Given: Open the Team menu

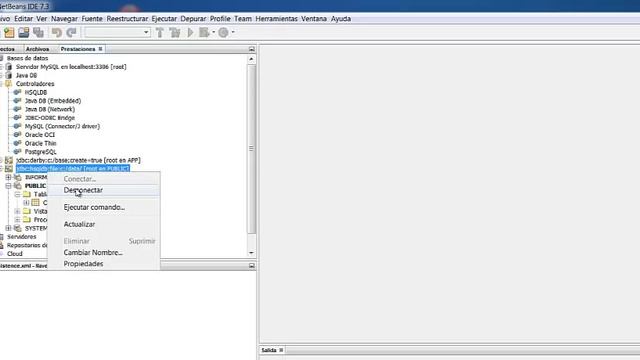Looking at the screenshot, I should click(x=243, y=19).
